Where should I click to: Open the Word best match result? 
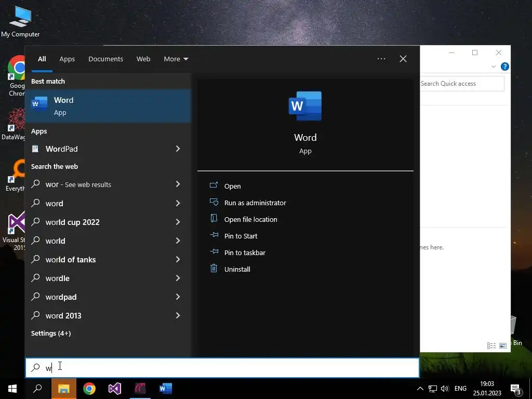pyautogui.click(x=108, y=106)
